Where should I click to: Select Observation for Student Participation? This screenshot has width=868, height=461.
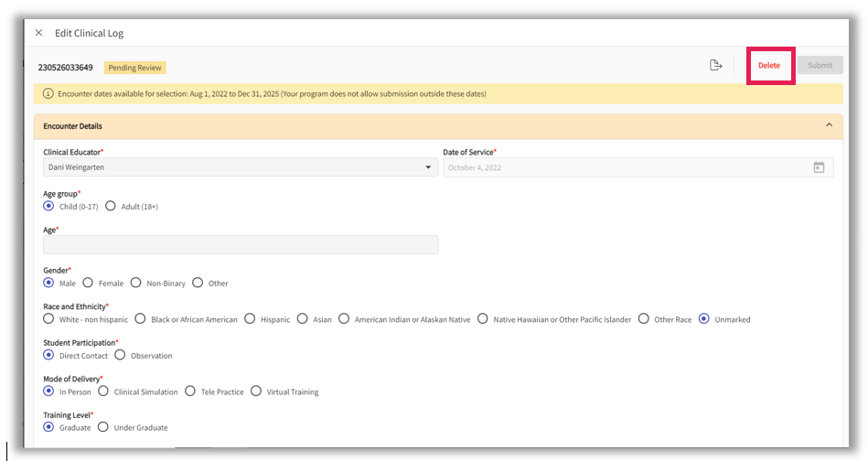click(x=120, y=356)
